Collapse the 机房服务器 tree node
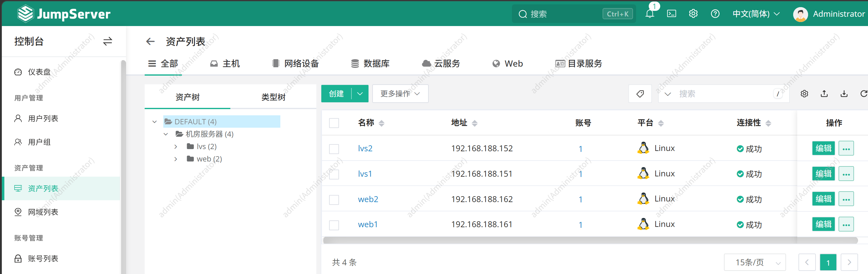This screenshot has height=274, width=868. [166, 134]
